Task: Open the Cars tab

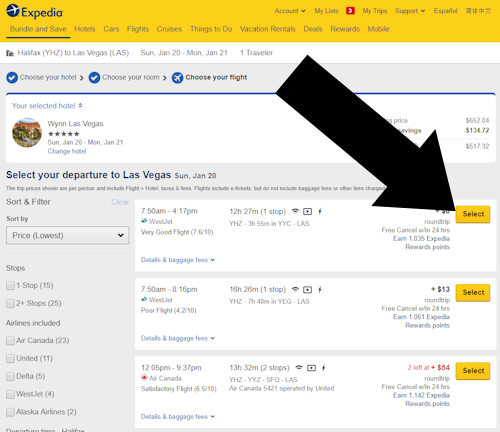Action: pos(111,29)
